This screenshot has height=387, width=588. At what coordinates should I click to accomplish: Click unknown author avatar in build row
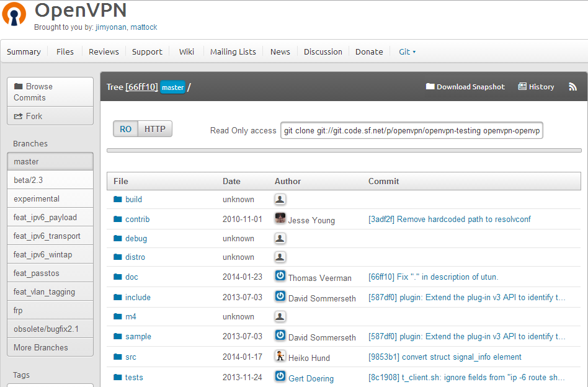click(280, 199)
